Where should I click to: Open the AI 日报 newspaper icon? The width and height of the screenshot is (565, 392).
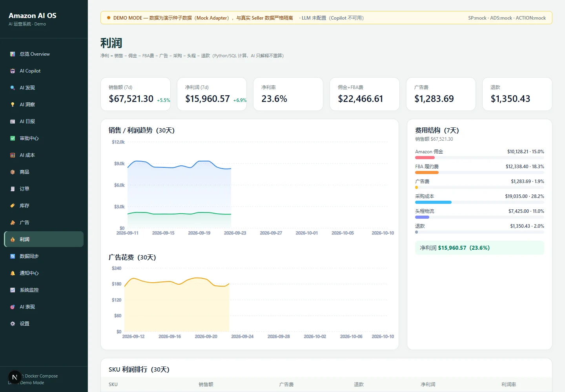coord(13,122)
